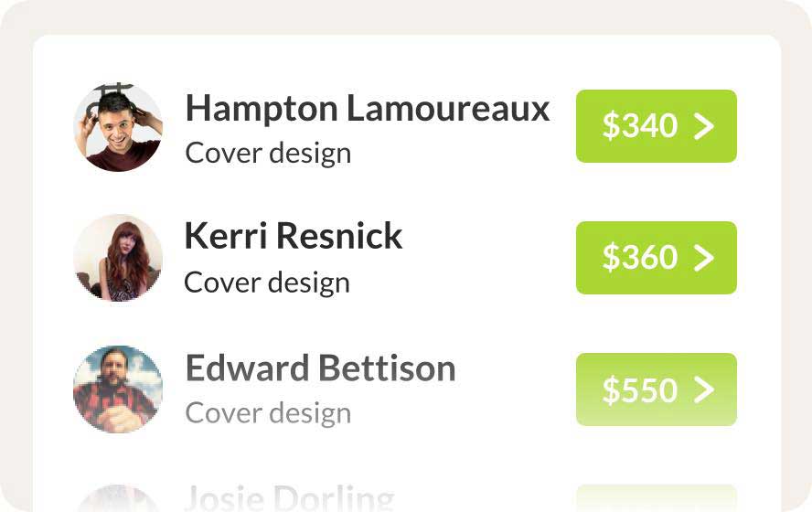The width and height of the screenshot is (812, 512).
Task: Click Hampton Lamoureaux's profile photo
Action: point(118,127)
